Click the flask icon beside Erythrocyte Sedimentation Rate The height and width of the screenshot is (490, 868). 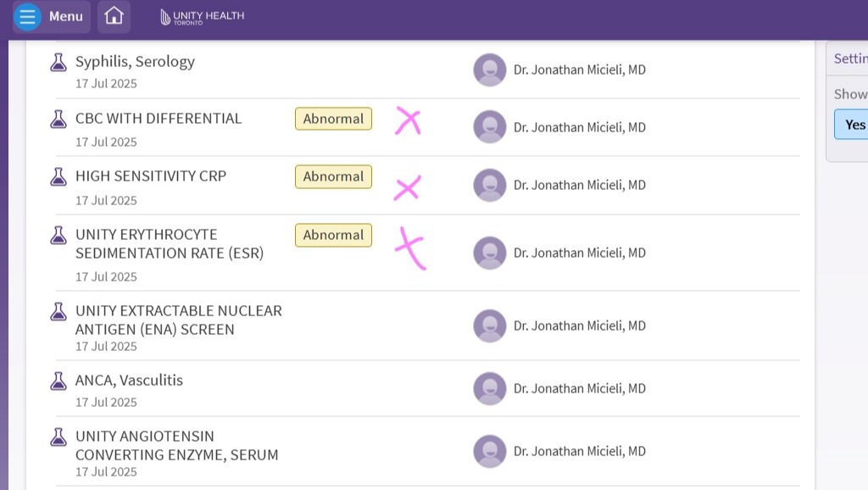point(58,235)
